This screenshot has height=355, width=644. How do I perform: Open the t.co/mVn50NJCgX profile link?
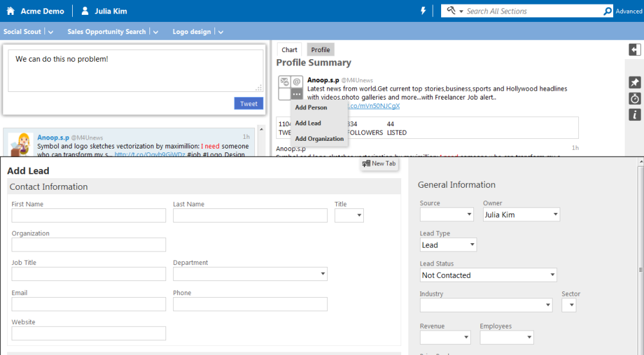[374, 105]
